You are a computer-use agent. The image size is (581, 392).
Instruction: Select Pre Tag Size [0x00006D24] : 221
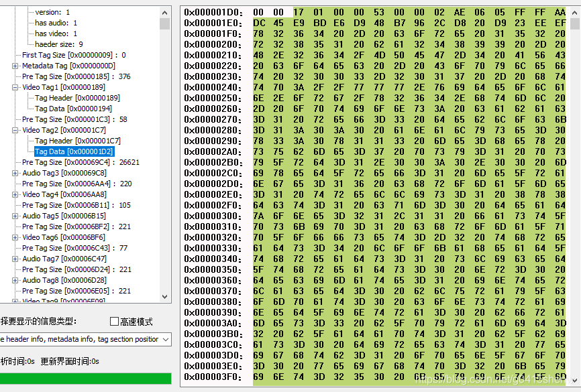pyautogui.click(x=76, y=269)
